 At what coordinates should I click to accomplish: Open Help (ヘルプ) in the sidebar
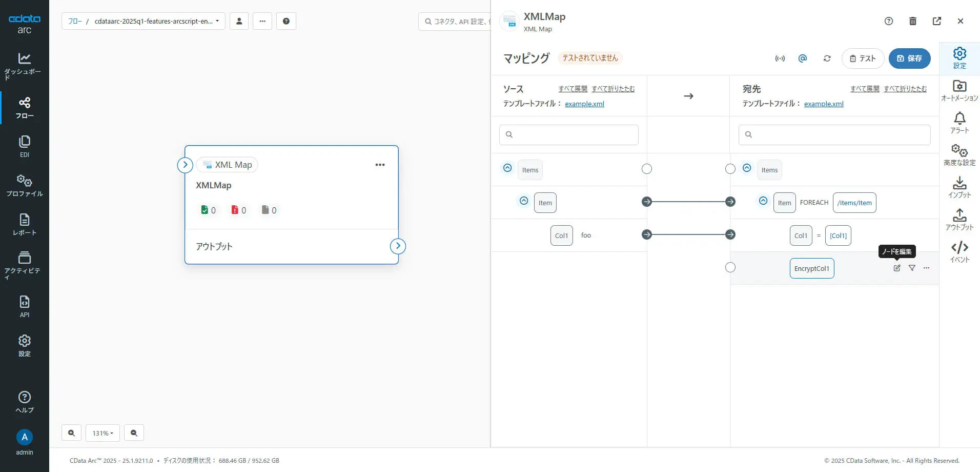[24, 402]
